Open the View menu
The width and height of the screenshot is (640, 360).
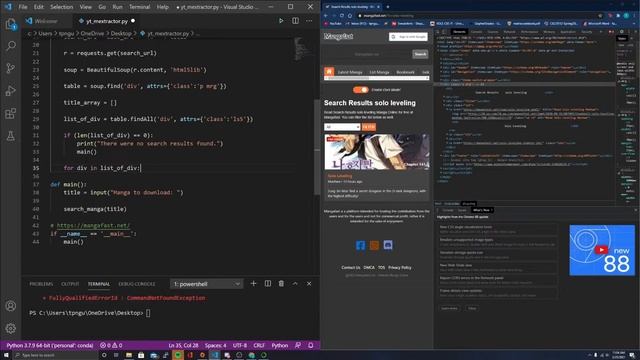(85, 7)
